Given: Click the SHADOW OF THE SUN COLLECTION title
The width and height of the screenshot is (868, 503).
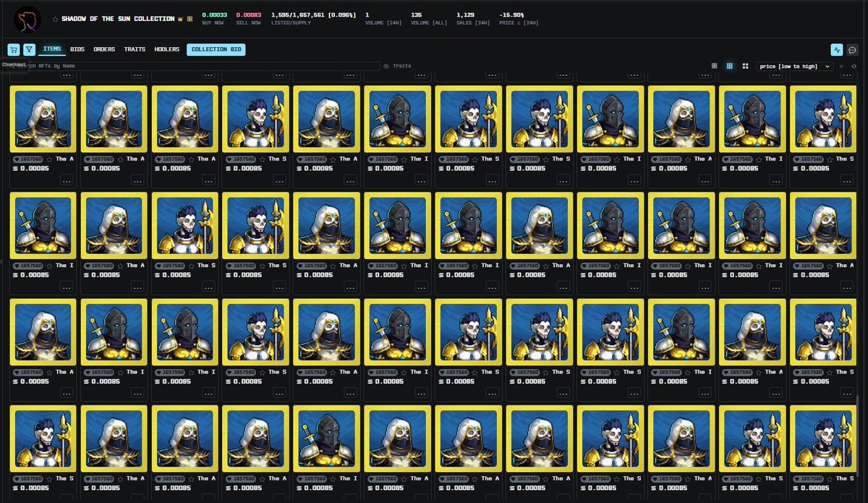Looking at the screenshot, I should pyautogui.click(x=118, y=19).
